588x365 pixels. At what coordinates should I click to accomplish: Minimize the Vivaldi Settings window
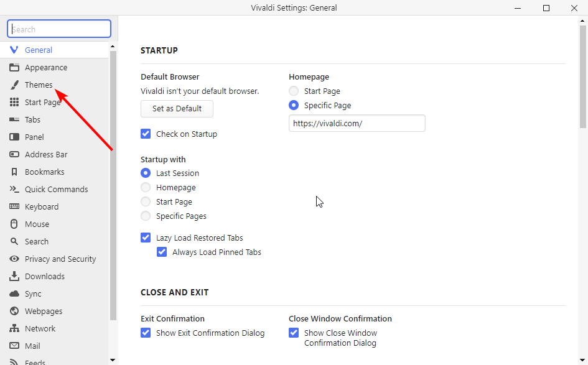518,8
